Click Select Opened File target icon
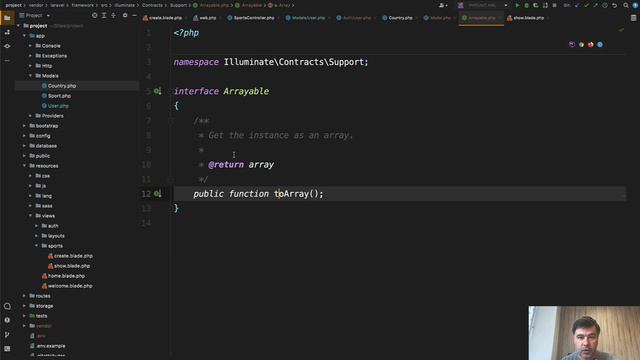The image size is (640, 360). click(95, 16)
